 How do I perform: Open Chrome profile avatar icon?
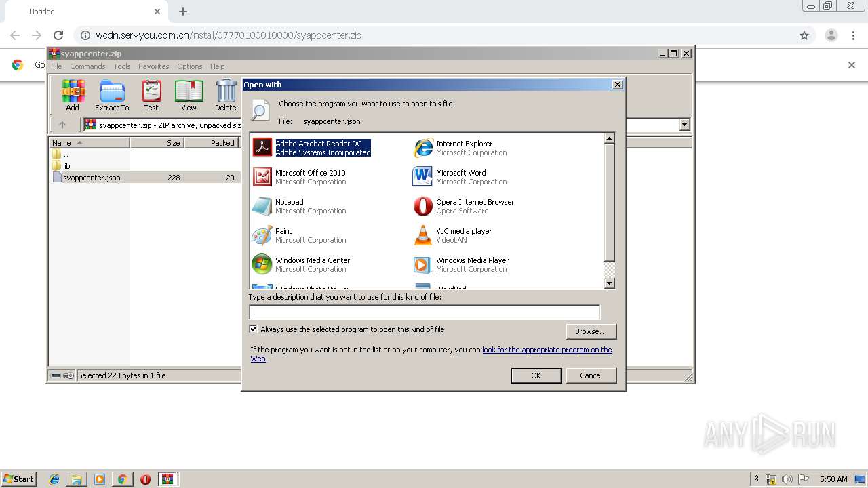pos(831,35)
